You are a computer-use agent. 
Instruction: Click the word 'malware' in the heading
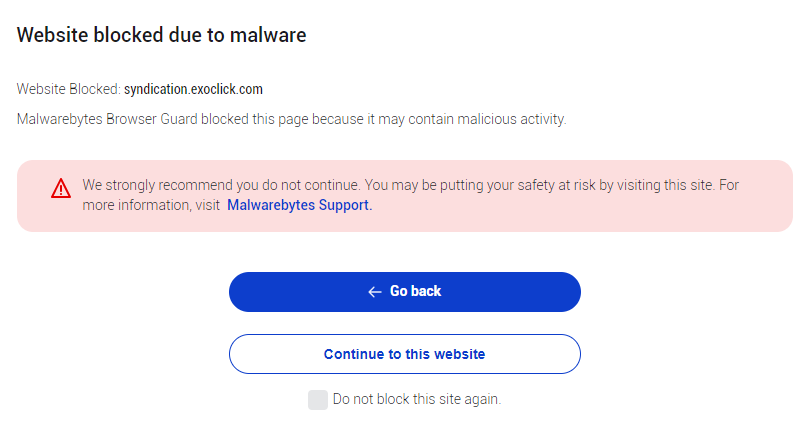(268, 35)
